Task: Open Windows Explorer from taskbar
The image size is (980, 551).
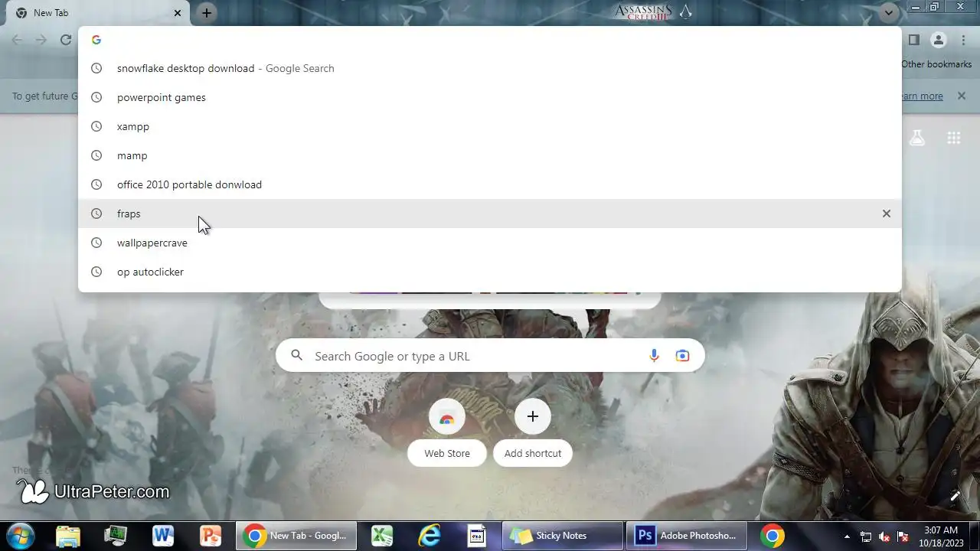Action: click(68, 536)
